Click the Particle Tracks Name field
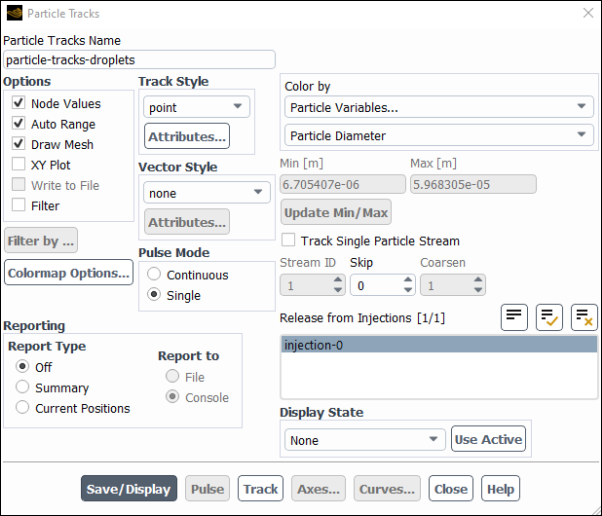The image size is (602, 516). 139,60
